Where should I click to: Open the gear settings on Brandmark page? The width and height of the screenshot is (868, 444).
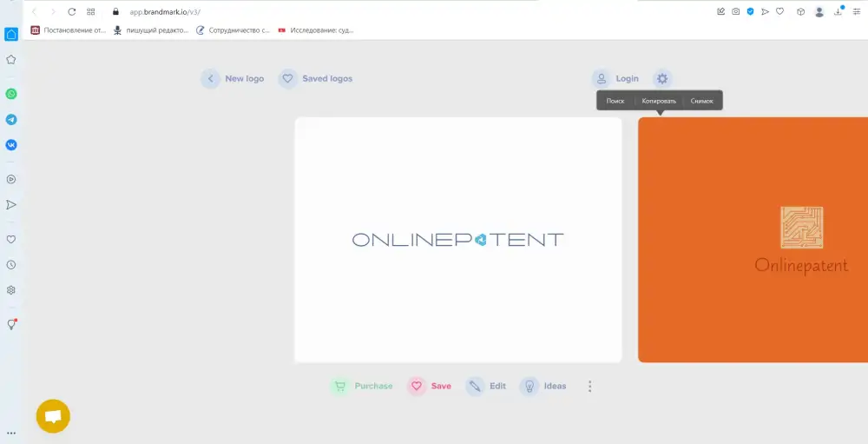pos(662,79)
